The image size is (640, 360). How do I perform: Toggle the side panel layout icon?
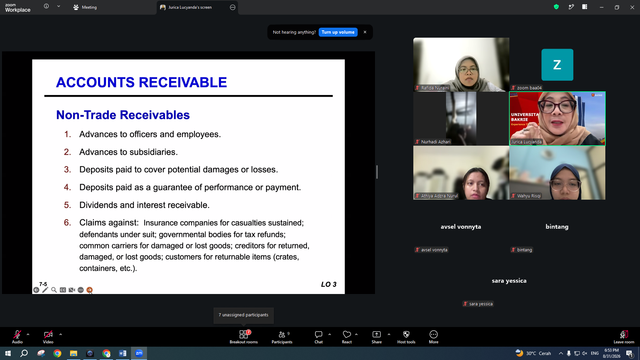585,7
